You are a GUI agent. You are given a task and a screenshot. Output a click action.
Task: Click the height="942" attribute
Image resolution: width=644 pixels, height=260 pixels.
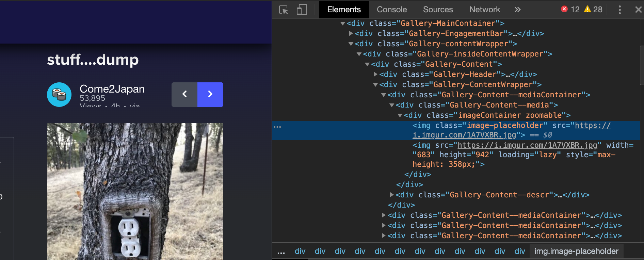pyautogui.click(x=466, y=155)
